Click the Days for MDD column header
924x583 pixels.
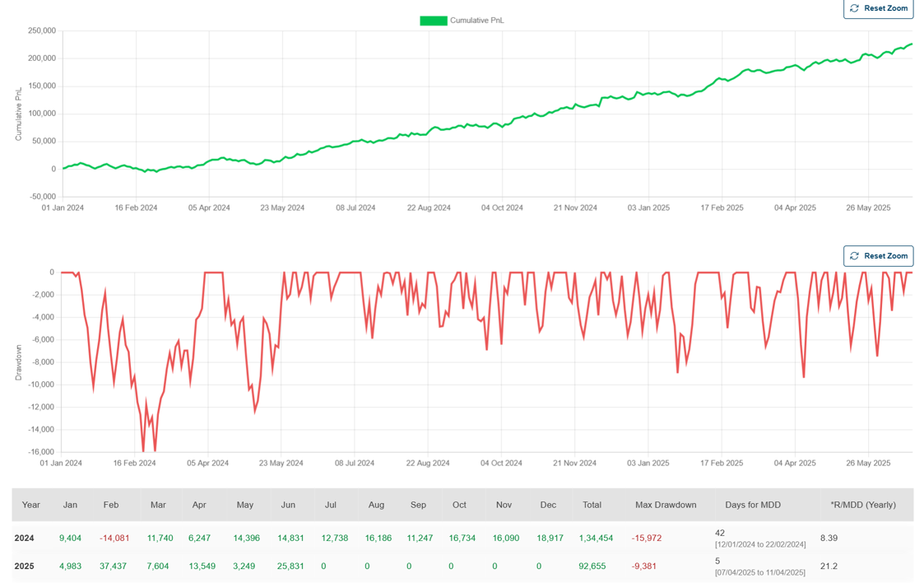pyautogui.click(x=752, y=505)
